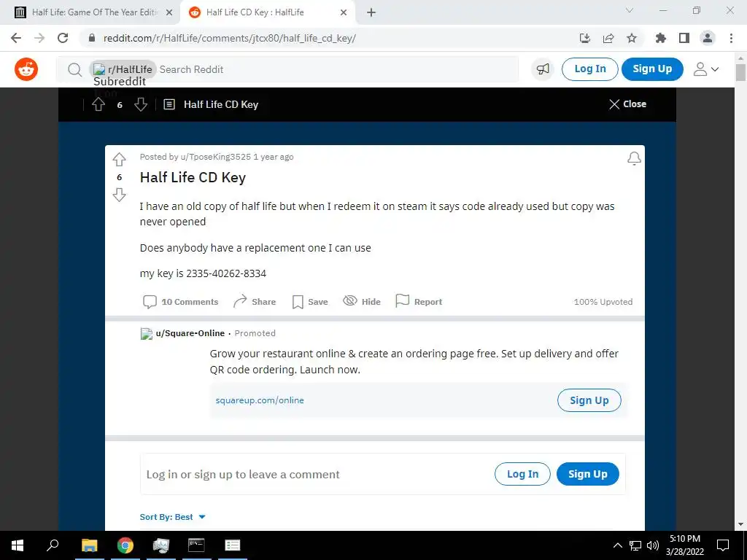Select the Half Life CD Key : HalfLife tab
The image size is (747, 560).
(x=267, y=12)
